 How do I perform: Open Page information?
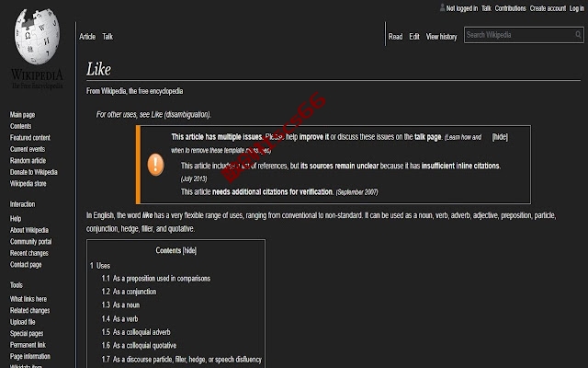pos(30,356)
